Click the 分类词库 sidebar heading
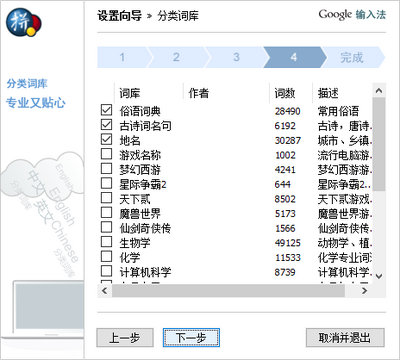The width and height of the screenshot is (400, 360). point(27,83)
